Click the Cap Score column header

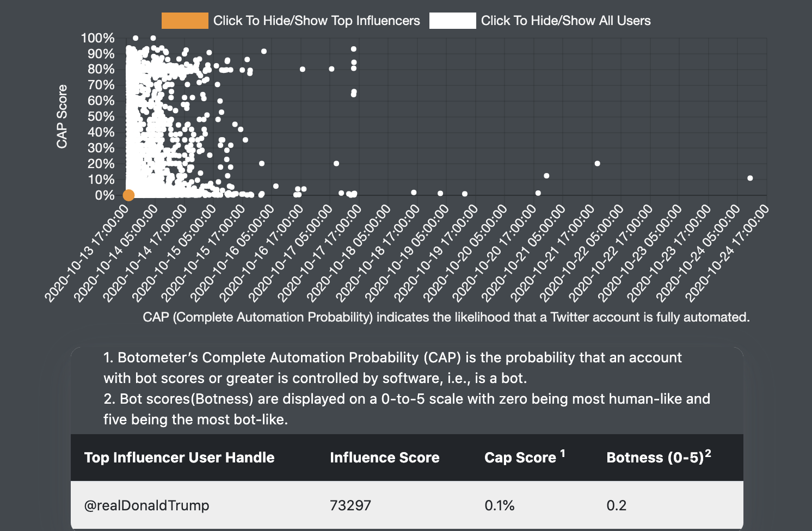click(520, 458)
